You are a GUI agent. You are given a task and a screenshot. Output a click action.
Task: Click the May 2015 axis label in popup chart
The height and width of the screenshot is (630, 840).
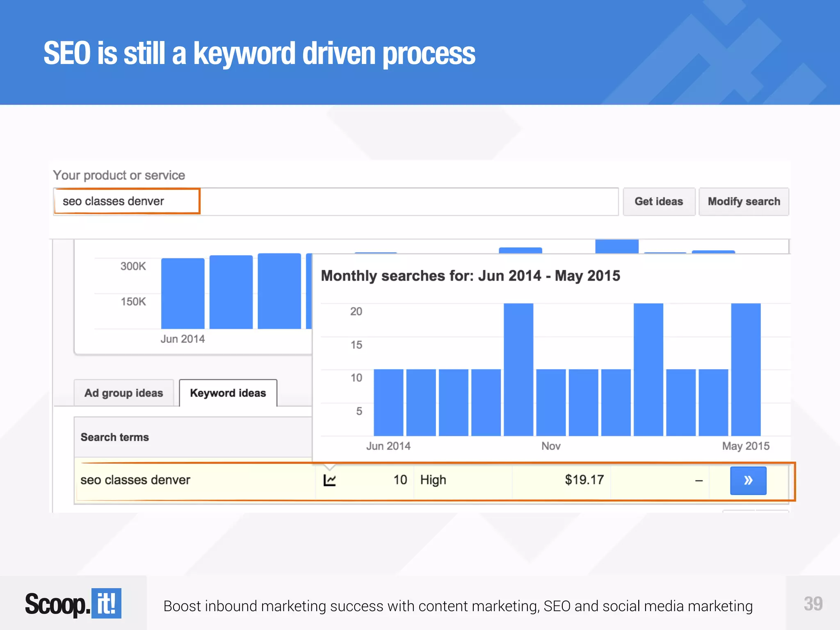coord(746,446)
